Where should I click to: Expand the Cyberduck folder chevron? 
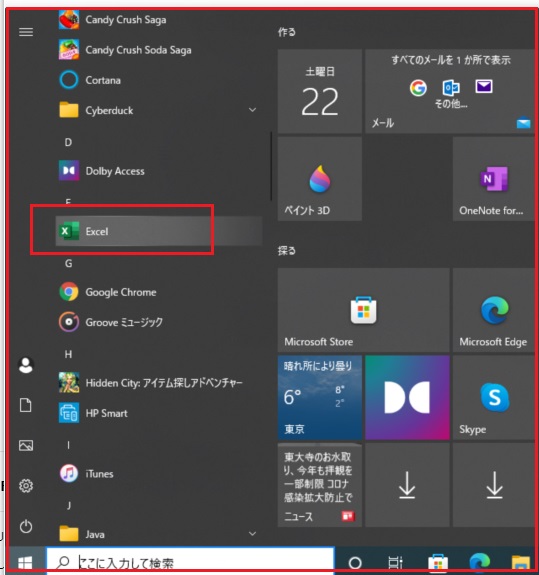coord(252,110)
